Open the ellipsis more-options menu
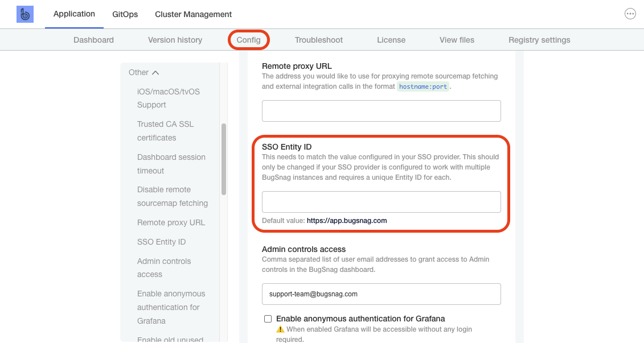 coord(630,14)
